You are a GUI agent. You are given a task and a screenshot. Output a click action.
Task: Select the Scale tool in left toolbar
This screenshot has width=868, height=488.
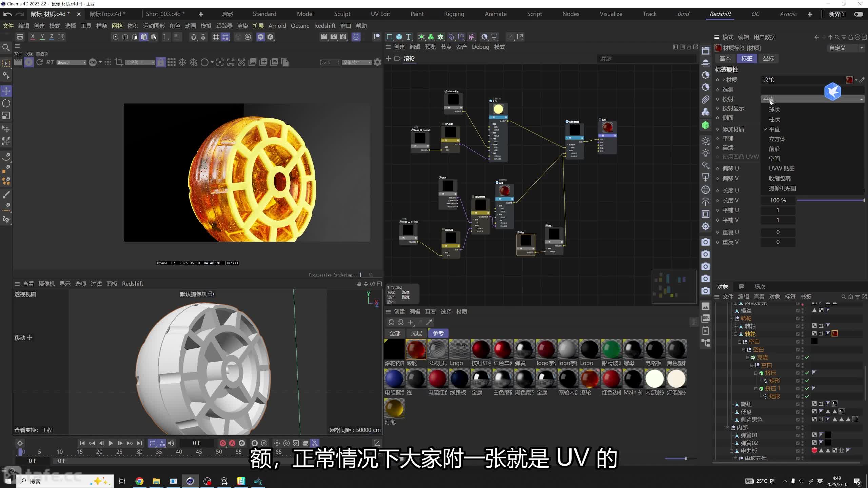click(6, 116)
